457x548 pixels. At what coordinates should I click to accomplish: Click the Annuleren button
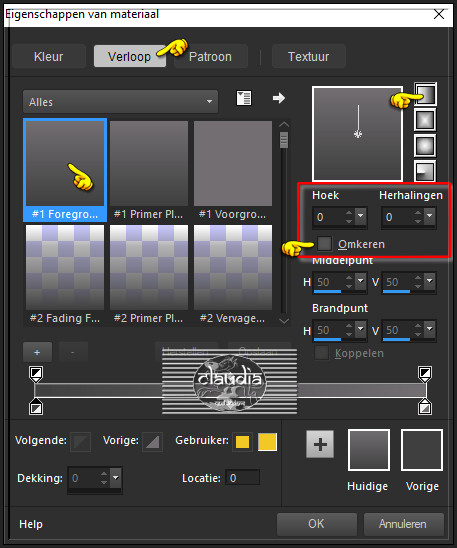pyautogui.click(x=403, y=524)
